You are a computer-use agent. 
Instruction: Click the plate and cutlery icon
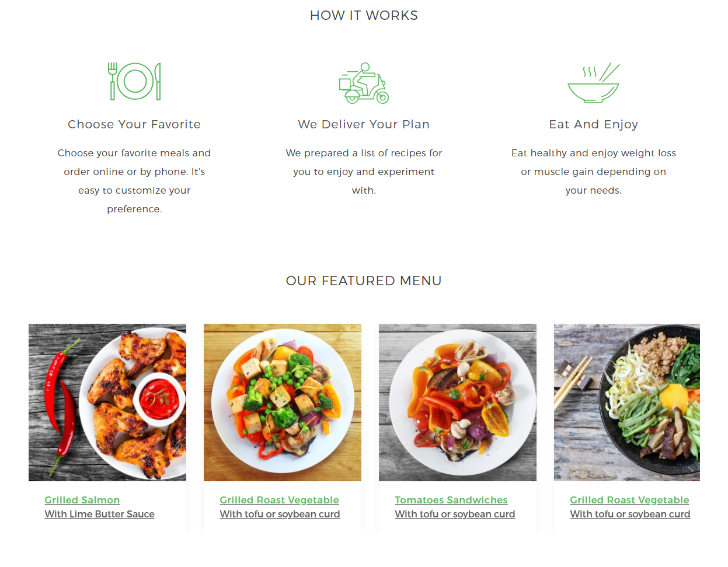pos(134,81)
